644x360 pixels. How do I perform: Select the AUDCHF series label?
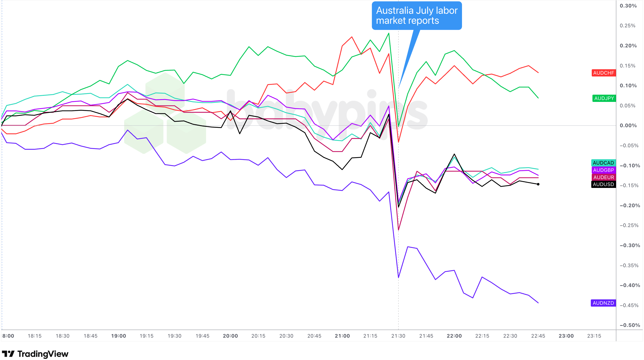(x=603, y=73)
